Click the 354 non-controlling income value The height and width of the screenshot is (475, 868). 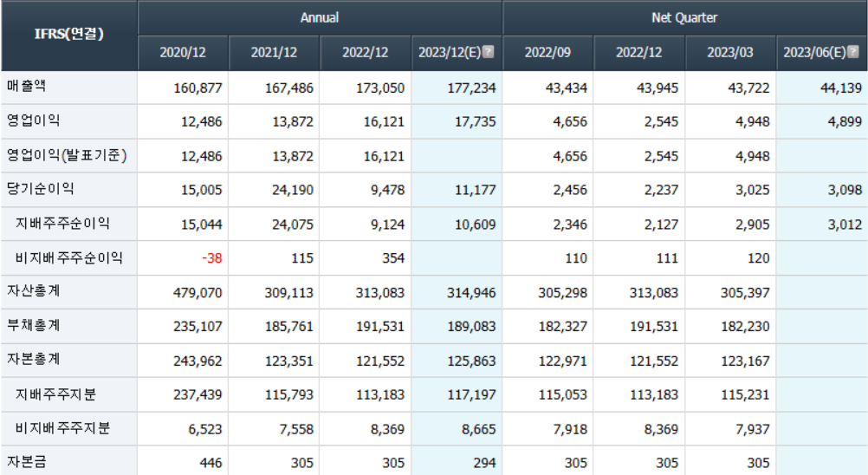click(393, 258)
